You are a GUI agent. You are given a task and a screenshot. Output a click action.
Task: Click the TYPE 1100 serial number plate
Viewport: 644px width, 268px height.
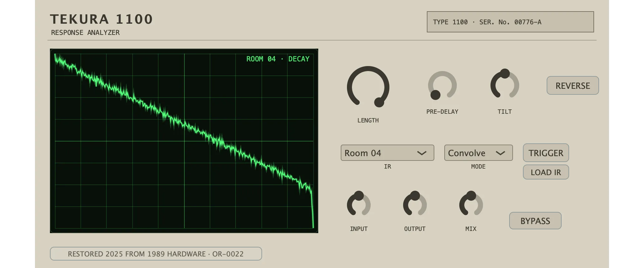[510, 22]
